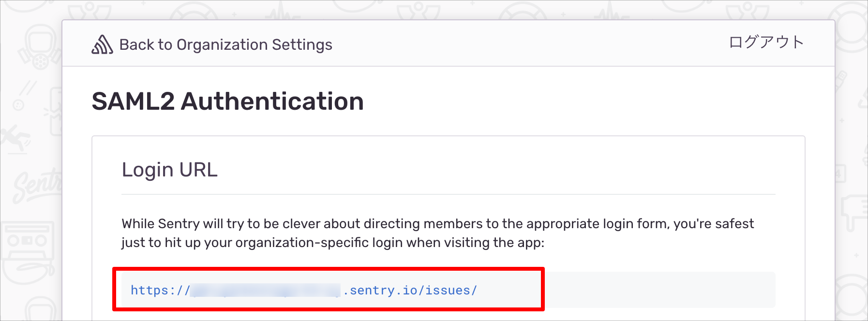Select the Login URL section heading
This screenshot has width=868, height=321.
[x=169, y=170]
